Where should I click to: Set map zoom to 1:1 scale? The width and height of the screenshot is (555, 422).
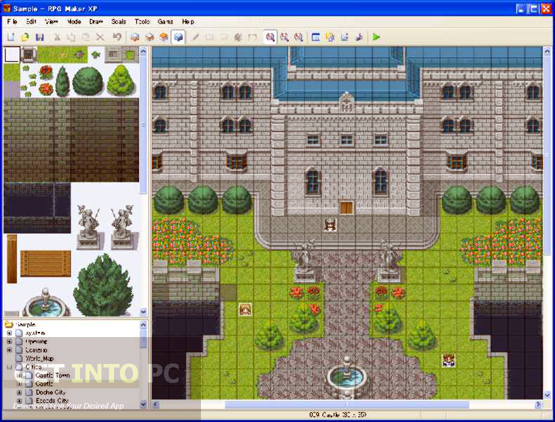tap(270, 37)
